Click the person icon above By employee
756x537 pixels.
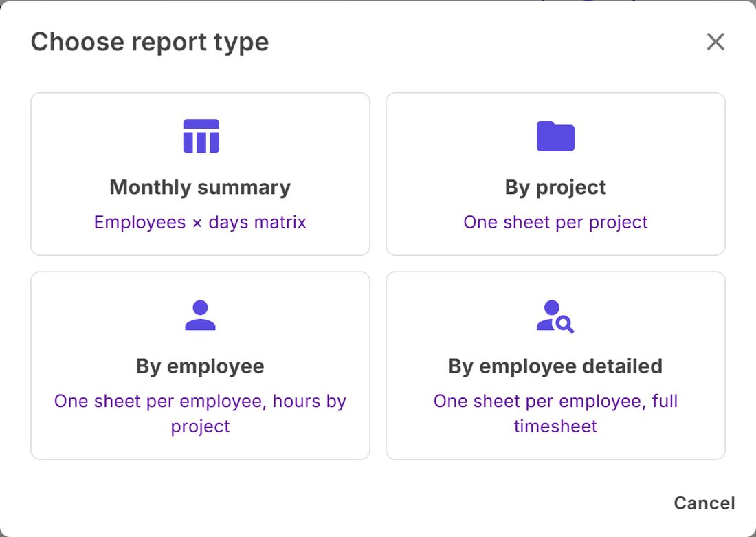pos(200,315)
